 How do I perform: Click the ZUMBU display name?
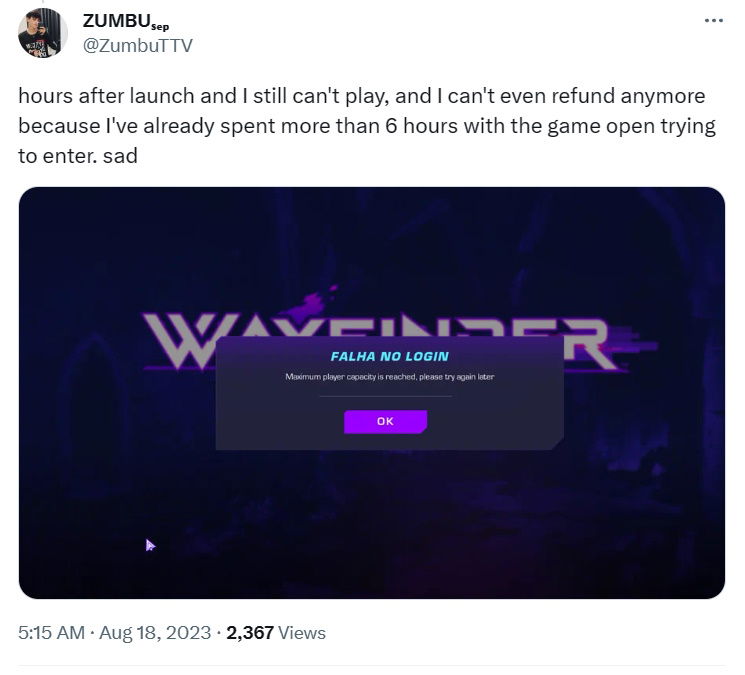[x=116, y=21]
